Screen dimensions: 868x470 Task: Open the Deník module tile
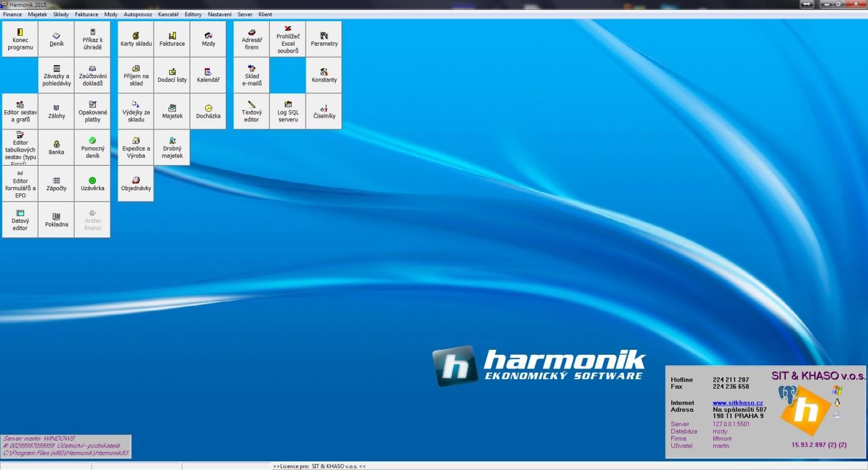click(x=56, y=39)
